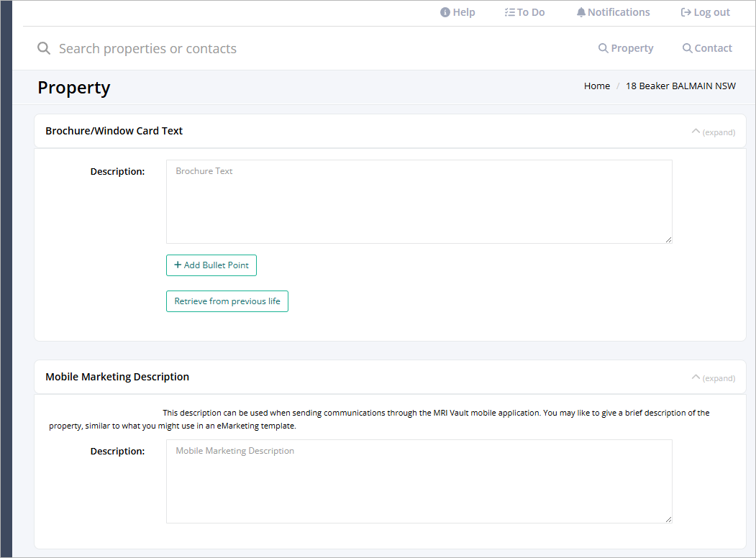Click the plus icon on Add Bullet Point

[178, 265]
